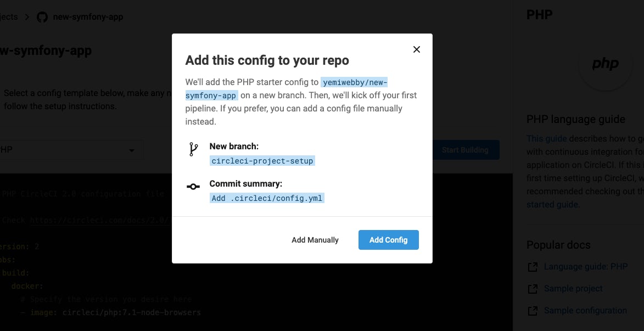Click the git branch icon
Image resolution: width=644 pixels, height=331 pixels.
pyautogui.click(x=193, y=149)
